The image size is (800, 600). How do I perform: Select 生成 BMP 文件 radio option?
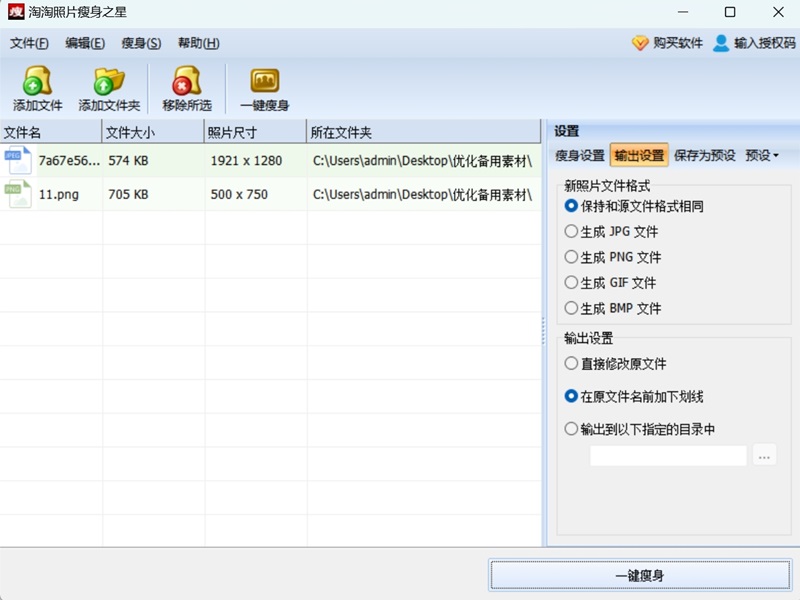pyautogui.click(x=571, y=308)
